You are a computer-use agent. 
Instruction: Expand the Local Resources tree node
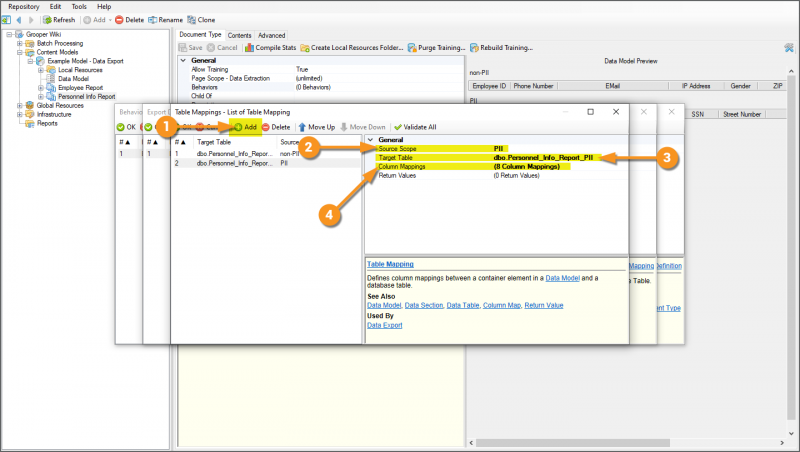pos(41,70)
